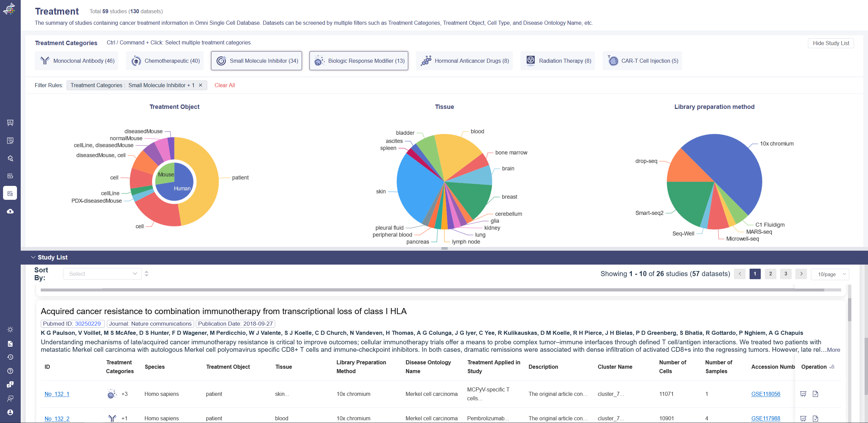This screenshot has width=868, height=423.
Task: Click document icon for No_132_2 row
Action: [815, 419]
